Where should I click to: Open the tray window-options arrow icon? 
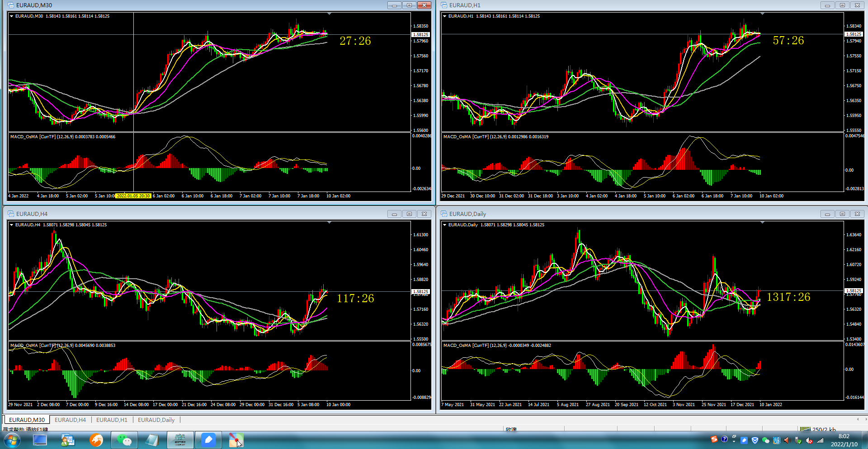pos(734,439)
